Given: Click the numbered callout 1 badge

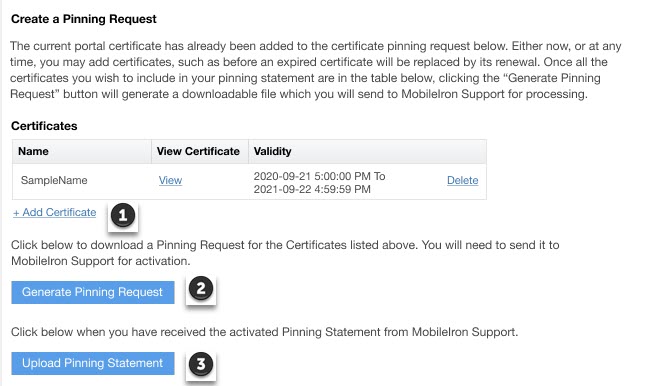Looking at the screenshot, I should [x=123, y=215].
